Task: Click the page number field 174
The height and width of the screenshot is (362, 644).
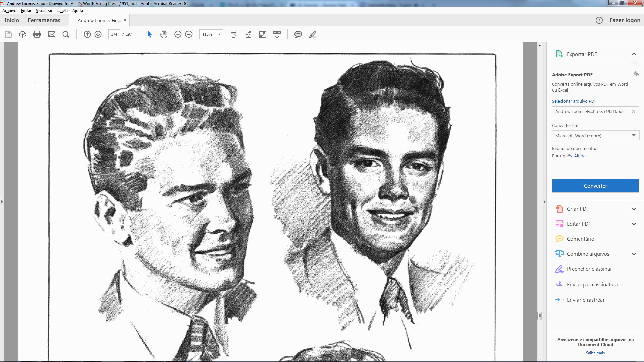Action: [114, 34]
